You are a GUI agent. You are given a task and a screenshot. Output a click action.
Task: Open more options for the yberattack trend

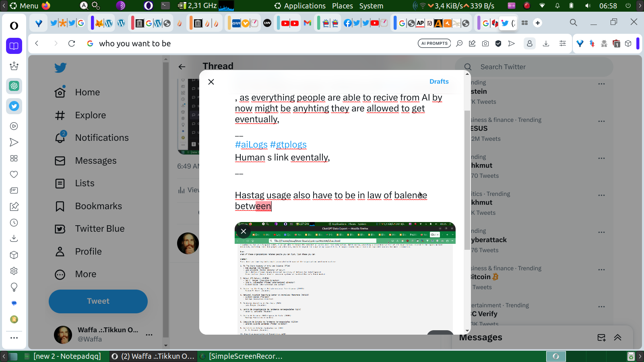pyautogui.click(x=602, y=232)
